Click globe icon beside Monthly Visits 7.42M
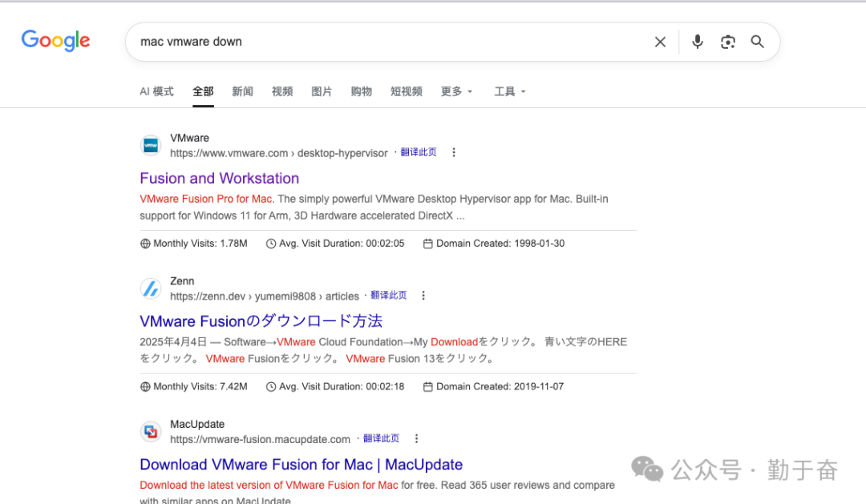 (x=145, y=386)
